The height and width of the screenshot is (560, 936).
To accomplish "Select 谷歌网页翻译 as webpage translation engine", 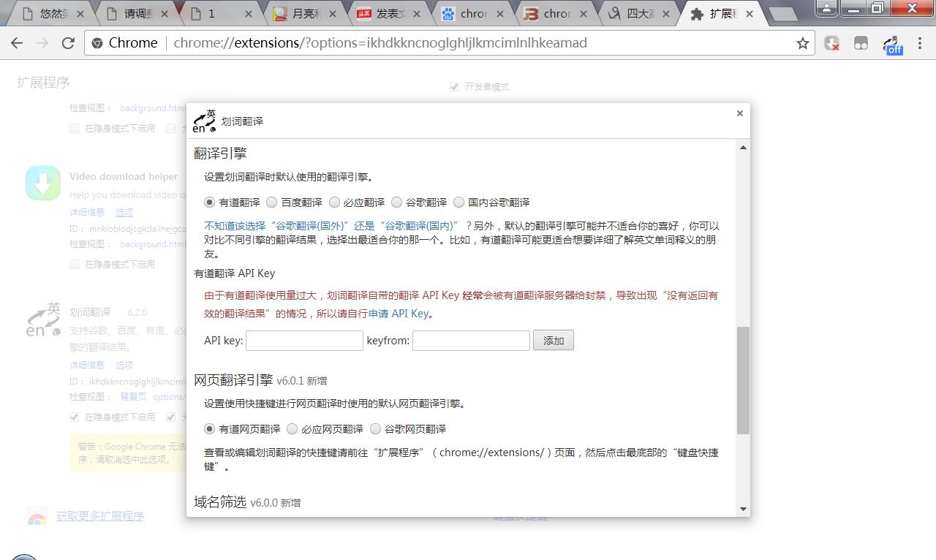I will click(x=375, y=429).
